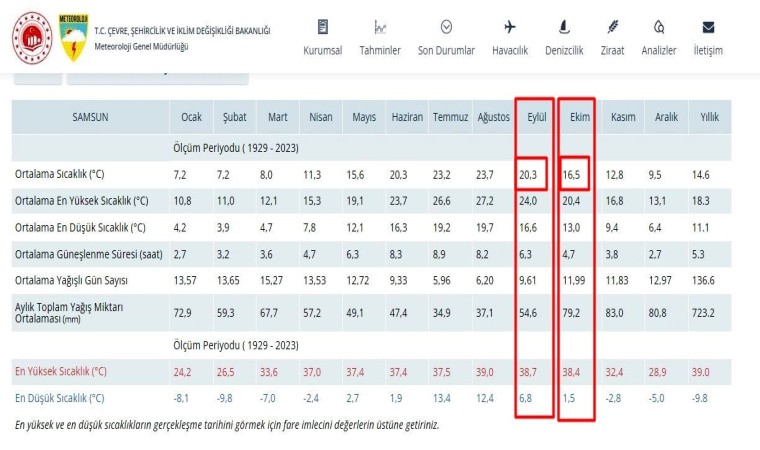Open the Kurumsal building icon
The height and width of the screenshot is (450, 760).
(x=322, y=27)
